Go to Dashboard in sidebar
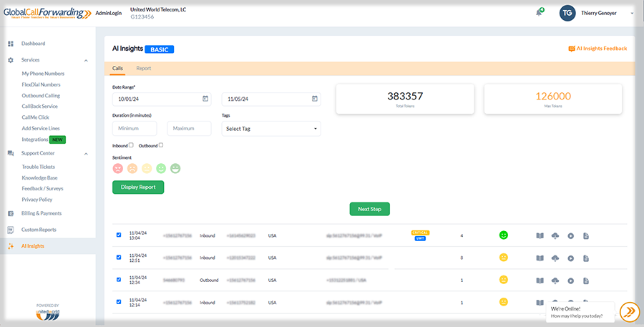Screen dimensions: 644x327 pyautogui.click(x=33, y=44)
